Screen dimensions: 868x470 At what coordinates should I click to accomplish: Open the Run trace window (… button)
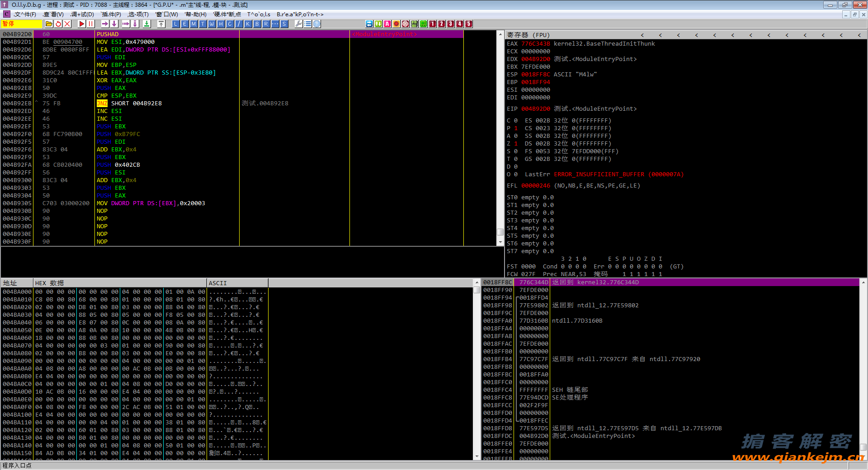[275, 24]
